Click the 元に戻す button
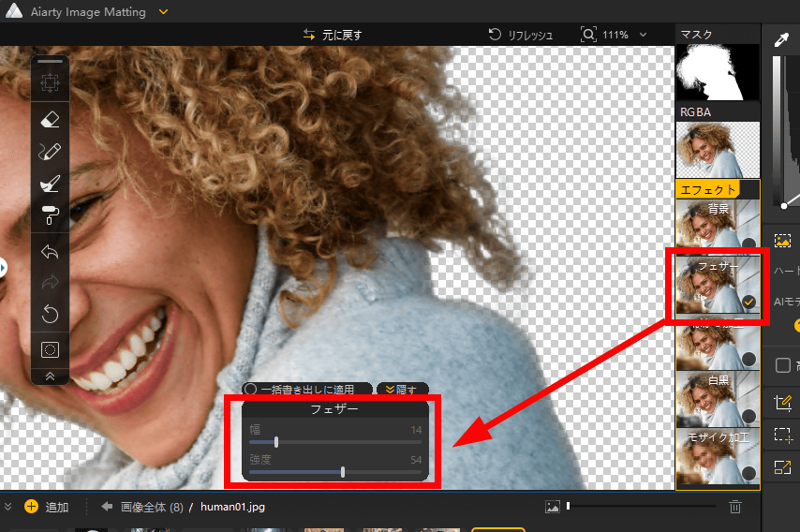The height and width of the screenshot is (532, 800). click(x=333, y=35)
